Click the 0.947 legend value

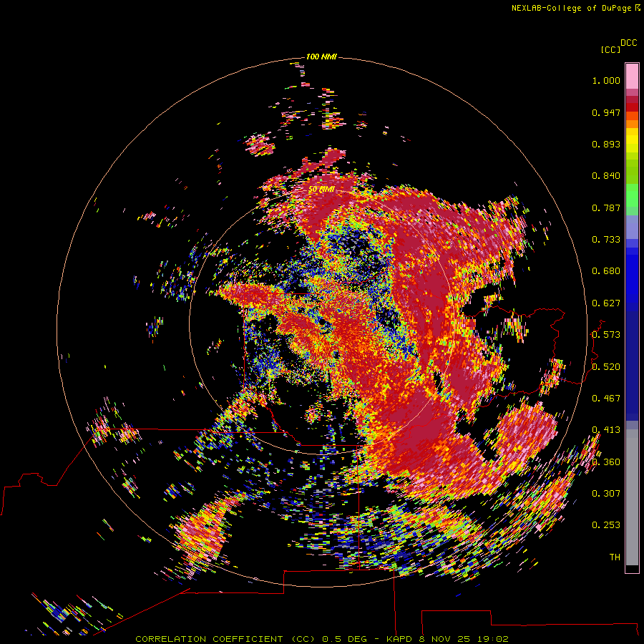coord(606,112)
